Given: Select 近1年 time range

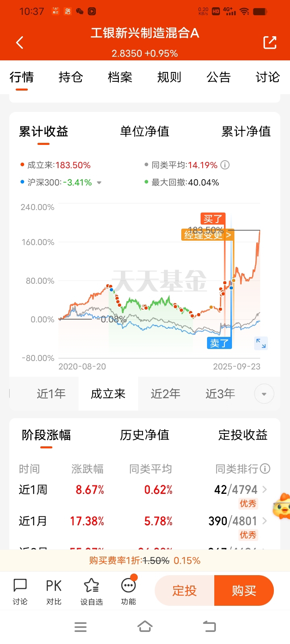Looking at the screenshot, I should [51, 394].
